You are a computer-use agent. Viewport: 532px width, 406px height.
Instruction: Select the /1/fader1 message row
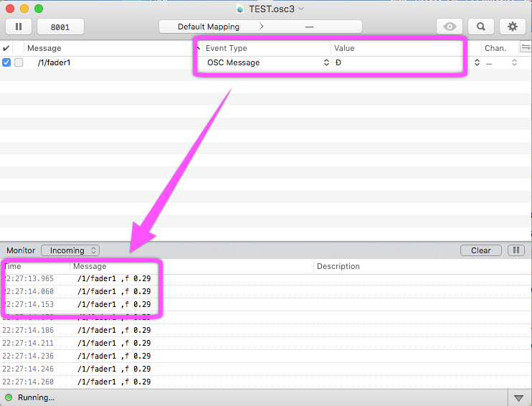pos(108,62)
